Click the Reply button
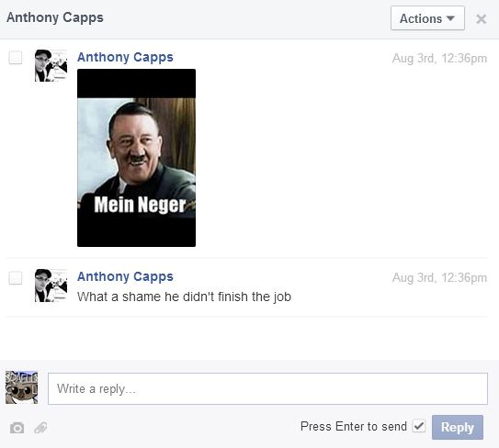The height and width of the screenshot is (448, 499). 458,427
